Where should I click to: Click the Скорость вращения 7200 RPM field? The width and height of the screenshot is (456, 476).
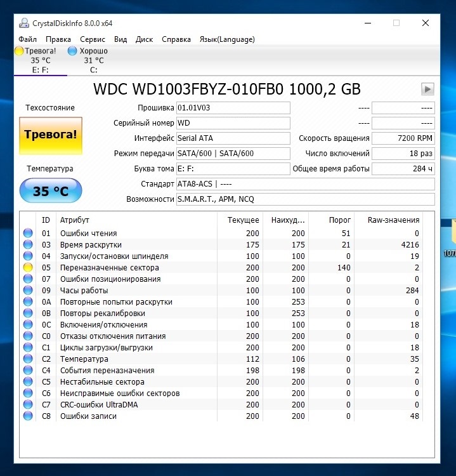click(x=403, y=138)
